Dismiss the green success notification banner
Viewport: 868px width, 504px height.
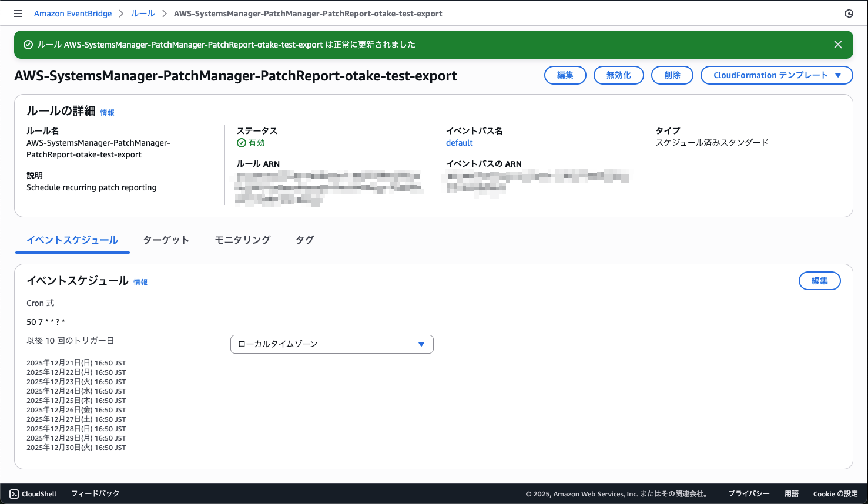(838, 45)
